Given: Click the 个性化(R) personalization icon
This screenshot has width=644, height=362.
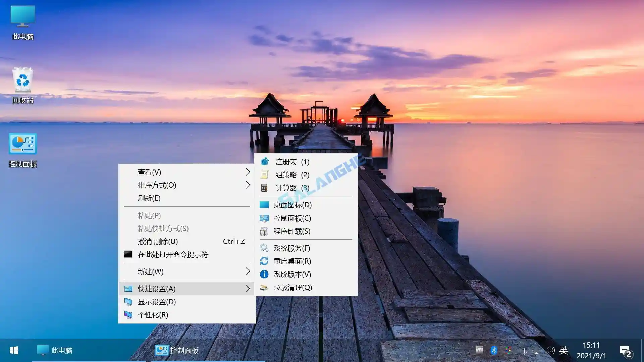Looking at the screenshot, I should pos(128,315).
